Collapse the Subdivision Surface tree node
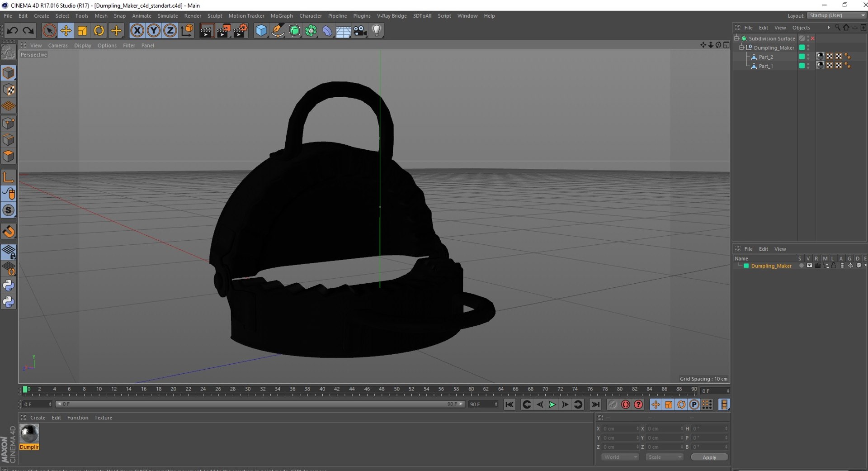 [x=737, y=38]
